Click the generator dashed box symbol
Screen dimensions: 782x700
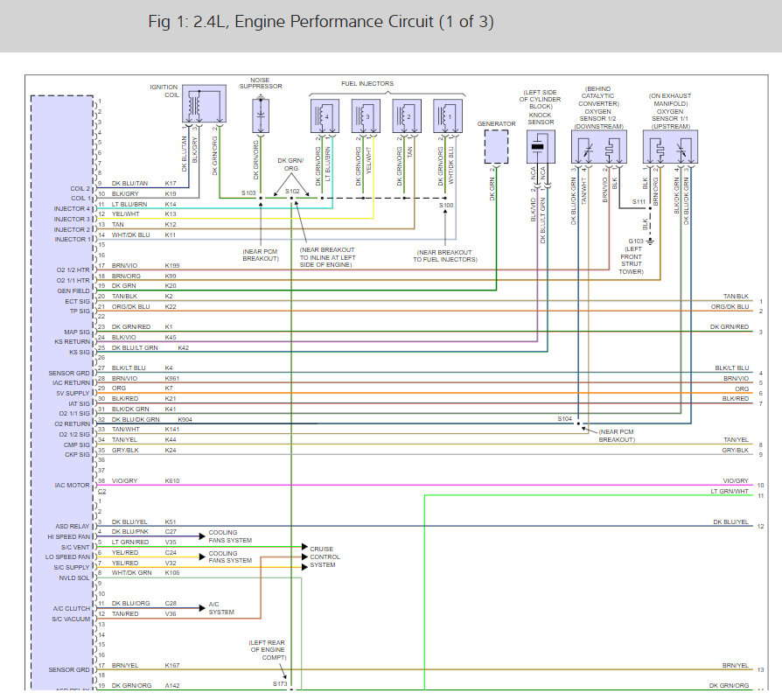496,147
